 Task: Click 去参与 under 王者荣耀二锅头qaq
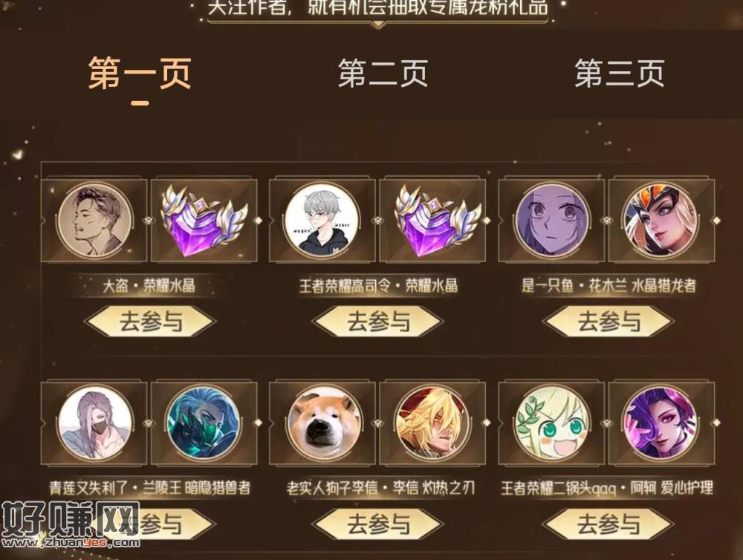click(608, 524)
